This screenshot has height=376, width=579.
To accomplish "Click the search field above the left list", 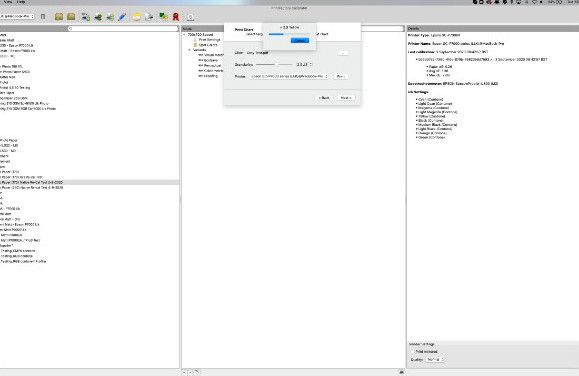I will tap(123, 28).
